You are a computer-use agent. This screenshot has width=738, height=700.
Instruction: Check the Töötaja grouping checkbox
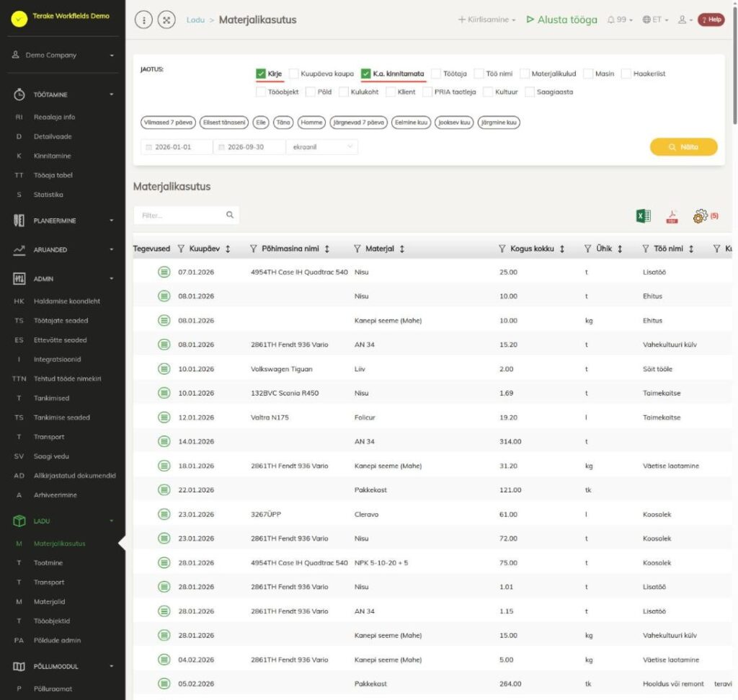[x=436, y=74]
